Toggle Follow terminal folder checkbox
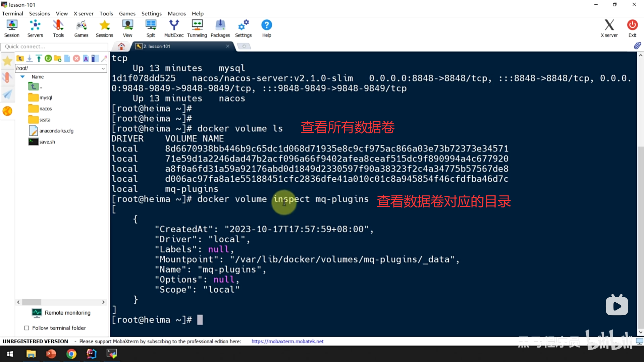 coord(27,328)
